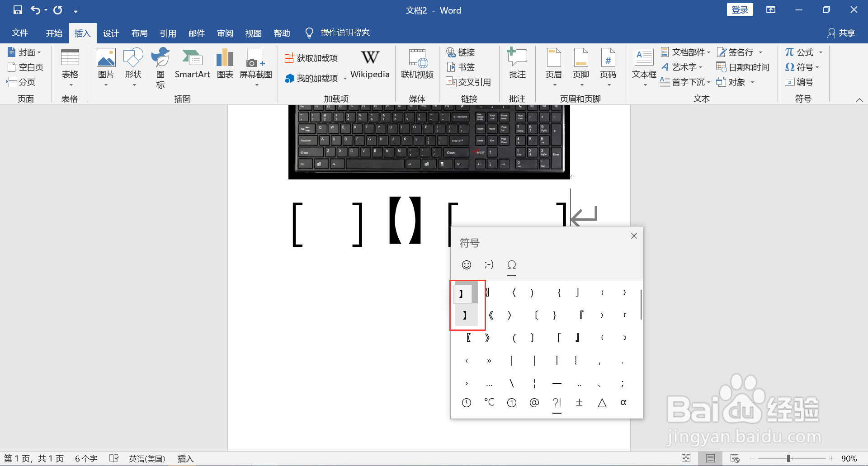Viewport: 868px width, 466px height.
Task: Expand the Object (对象) dropdown
Action: click(x=753, y=82)
